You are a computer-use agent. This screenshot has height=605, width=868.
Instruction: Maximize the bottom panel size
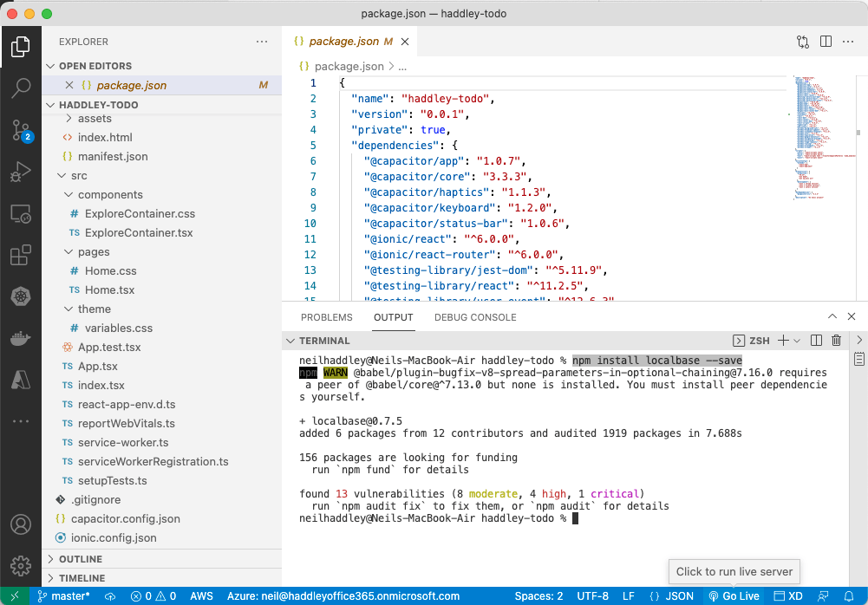832,317
